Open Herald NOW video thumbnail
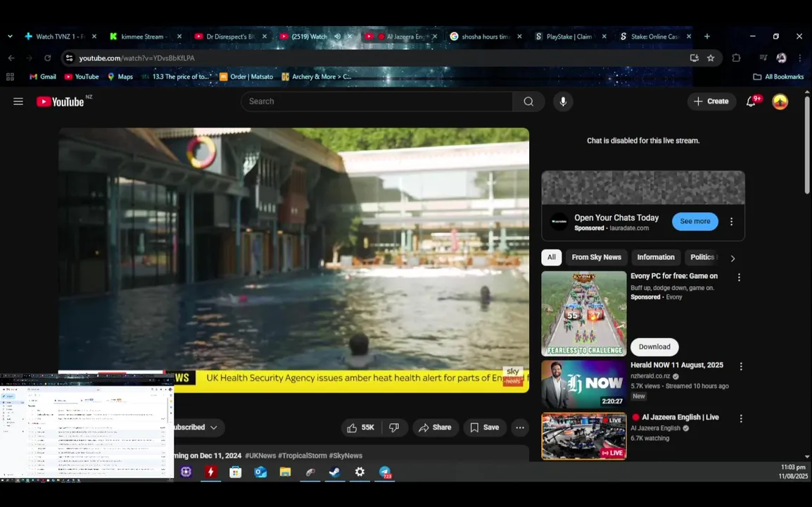 583,384
